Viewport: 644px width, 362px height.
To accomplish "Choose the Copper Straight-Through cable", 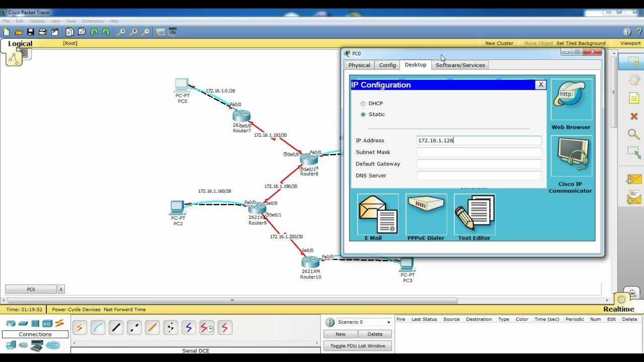I will pos(116,328).
